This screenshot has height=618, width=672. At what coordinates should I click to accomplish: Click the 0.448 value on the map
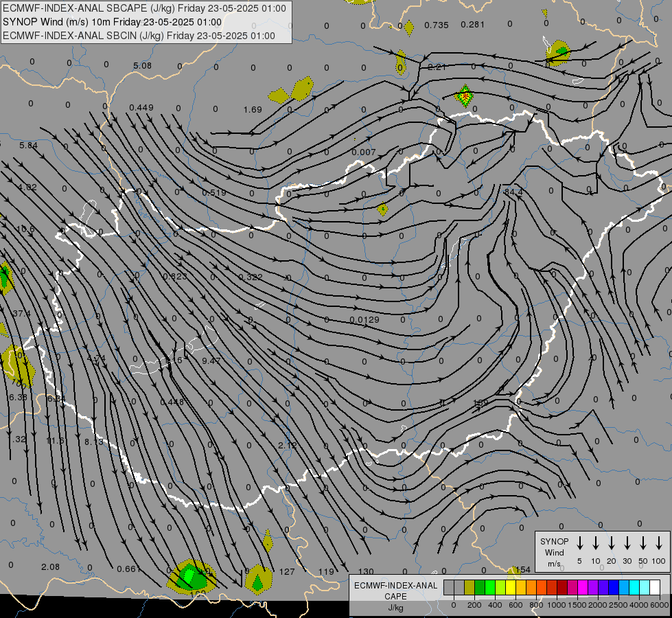tap(172, 402)
